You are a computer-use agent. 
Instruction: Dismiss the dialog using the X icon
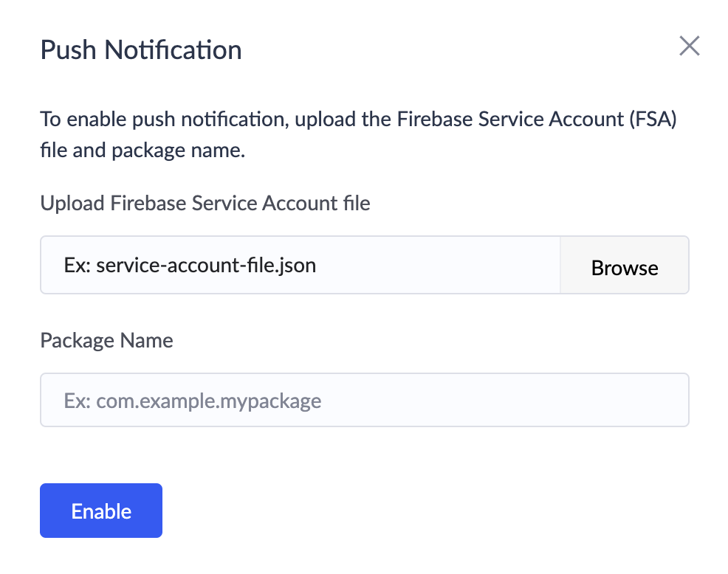pyautogui.click(x=689, y=46)
